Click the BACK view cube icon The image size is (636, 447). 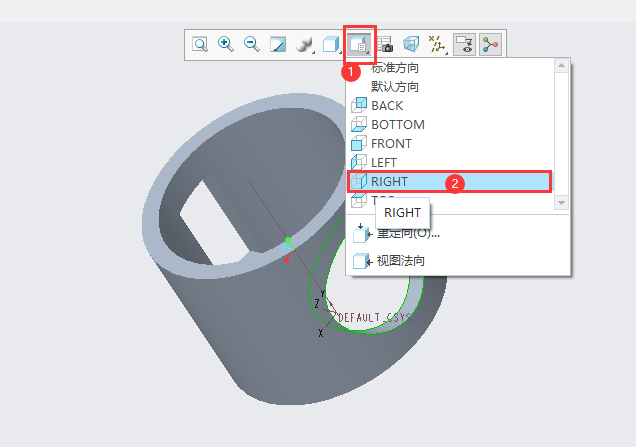[359, 105]
